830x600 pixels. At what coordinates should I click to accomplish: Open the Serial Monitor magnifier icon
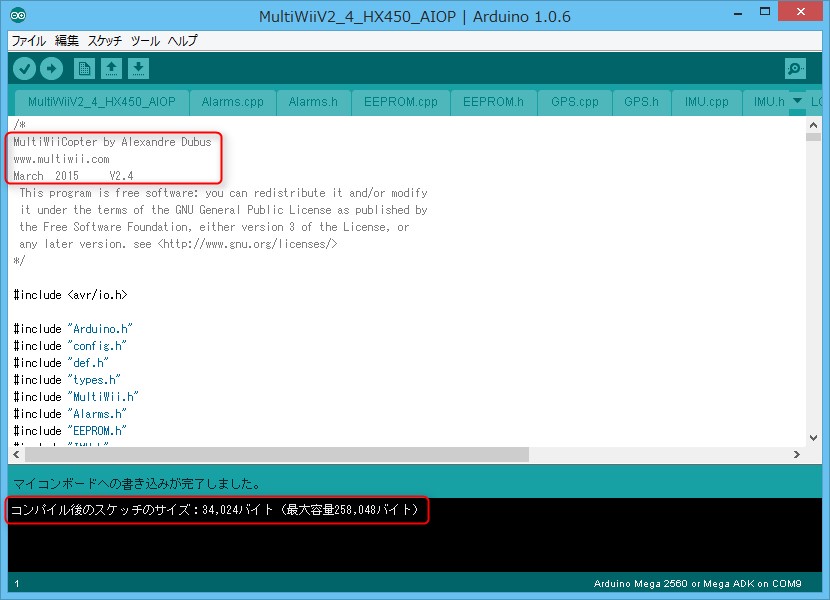[x=795, y=68]
